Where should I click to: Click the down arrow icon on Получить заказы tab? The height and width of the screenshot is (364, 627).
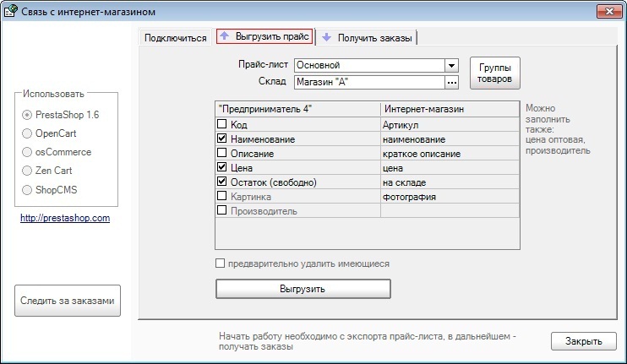(327, 37)
